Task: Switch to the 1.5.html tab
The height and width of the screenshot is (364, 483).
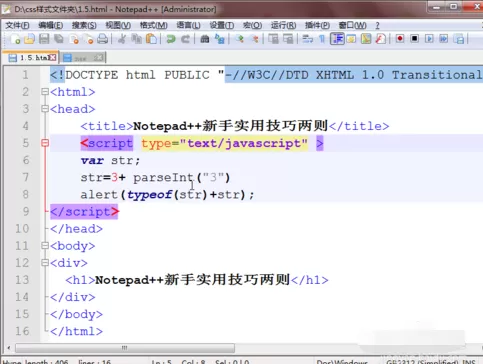Action: pos(30,58)
